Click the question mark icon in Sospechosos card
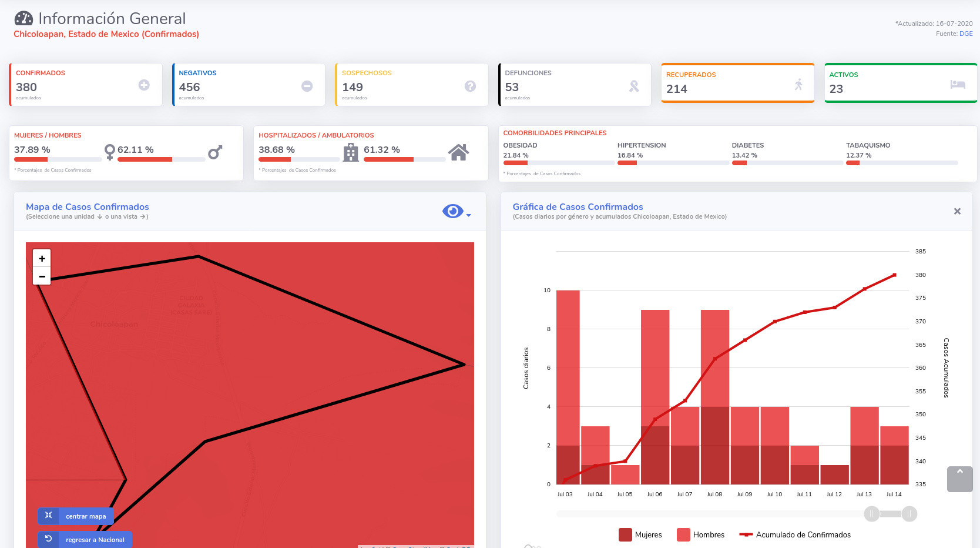 [470, 86]
